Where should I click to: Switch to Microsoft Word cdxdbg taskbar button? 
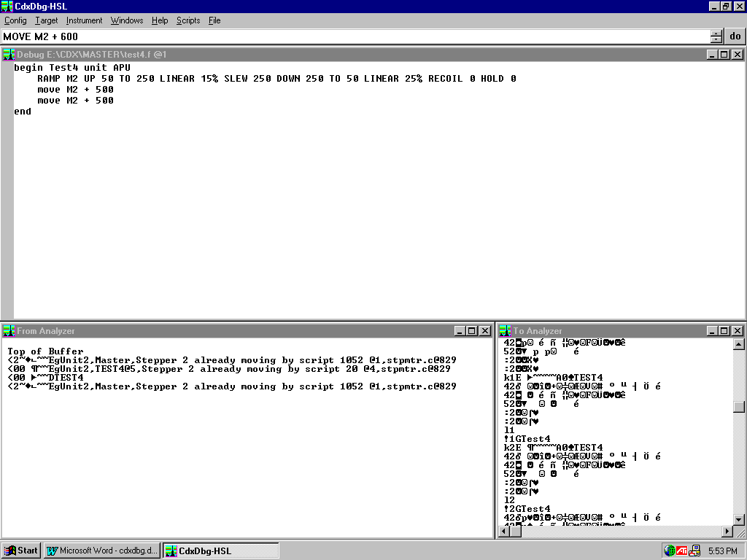pos(102,551)
